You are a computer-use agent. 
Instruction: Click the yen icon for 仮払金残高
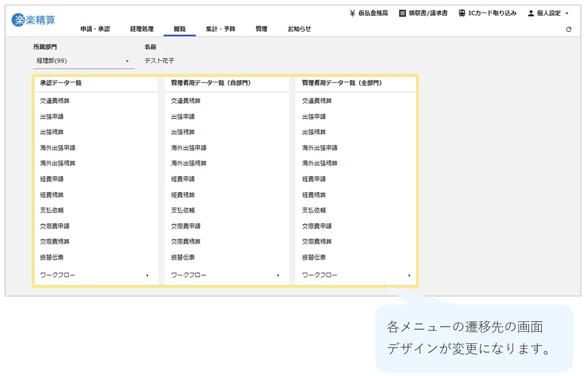pyautogui.click(x=352, y=13)
